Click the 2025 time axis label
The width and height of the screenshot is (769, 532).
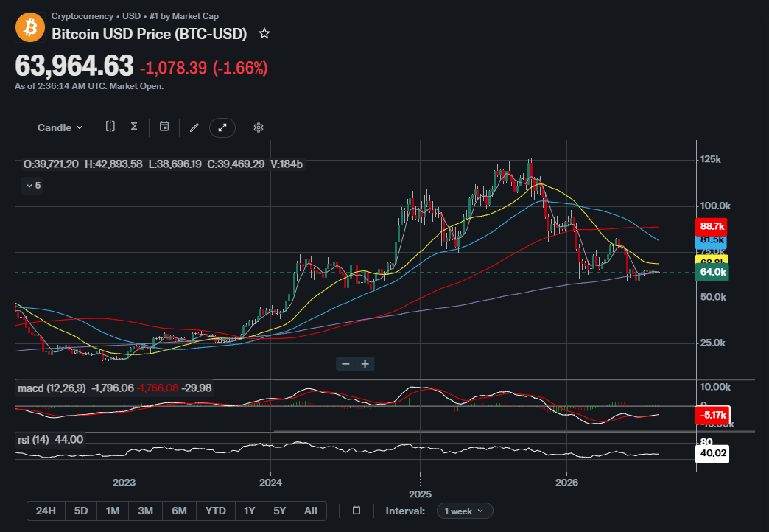tap(421, 494)
